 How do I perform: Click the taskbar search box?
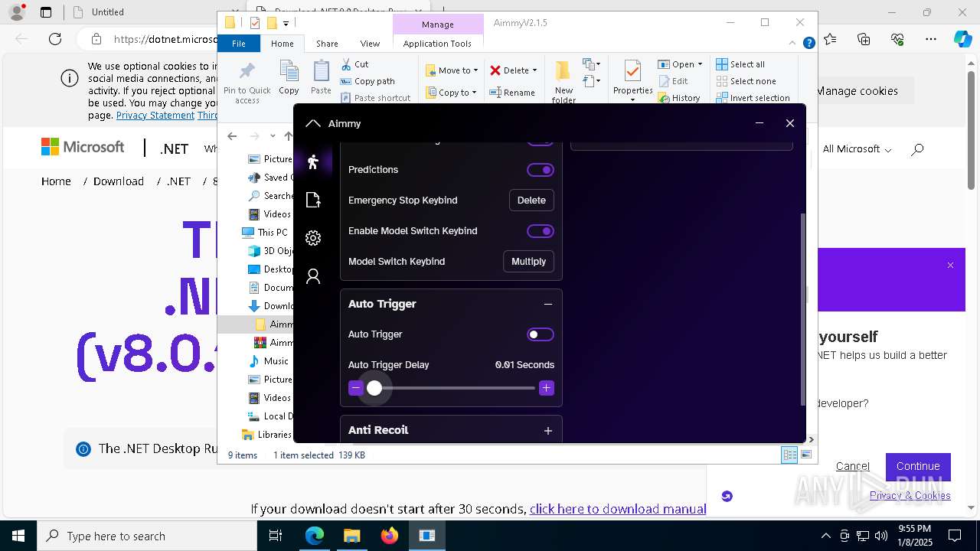pyautogui.click(x=147, y=536)
